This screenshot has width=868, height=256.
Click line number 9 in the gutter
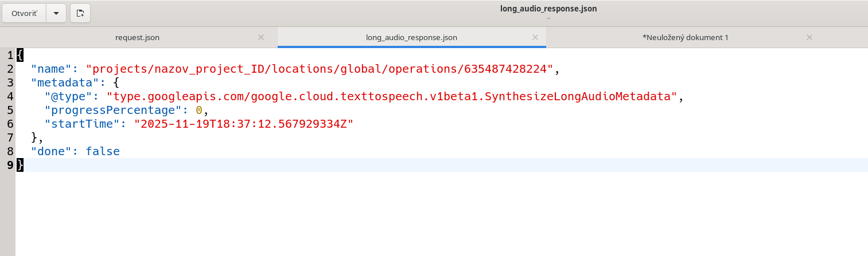pyautogui.click(x=8, y=166)
